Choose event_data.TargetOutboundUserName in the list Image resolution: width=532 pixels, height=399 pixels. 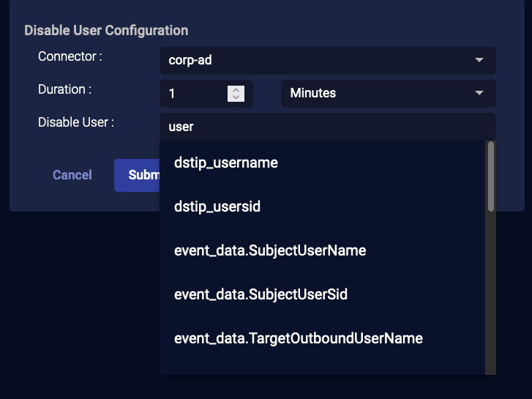[299, 338]
